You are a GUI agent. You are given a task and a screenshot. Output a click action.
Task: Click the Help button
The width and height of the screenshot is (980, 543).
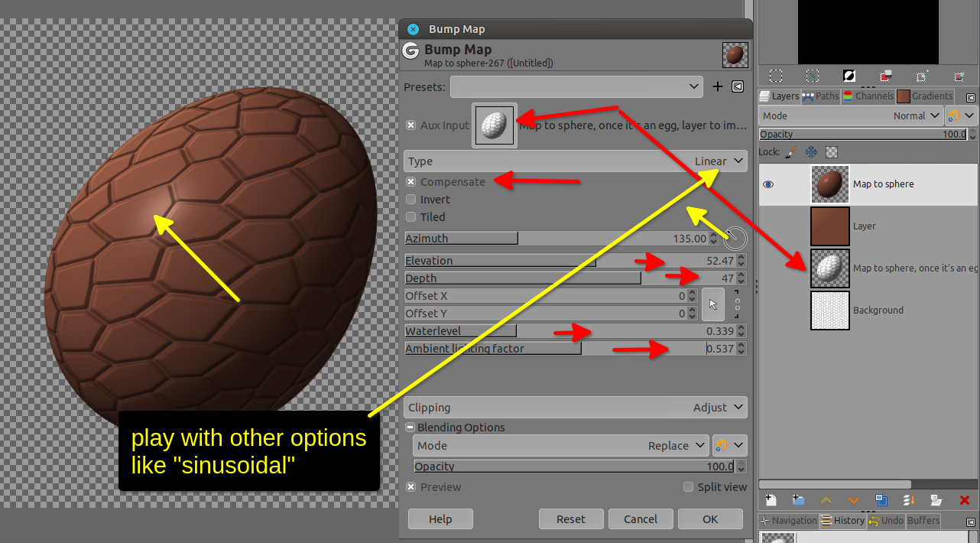440,519
